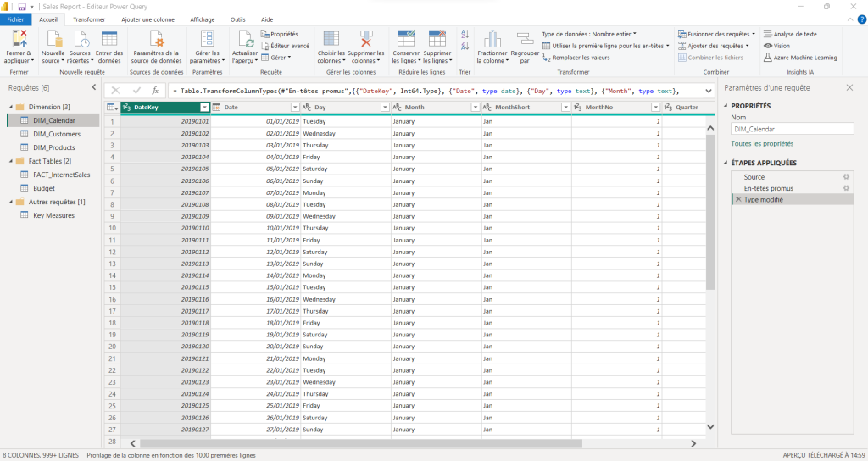The height and width of the screenshot is (461, 868).
Task: Select the En-têtes promus step
Action: [x=793, y=188]
